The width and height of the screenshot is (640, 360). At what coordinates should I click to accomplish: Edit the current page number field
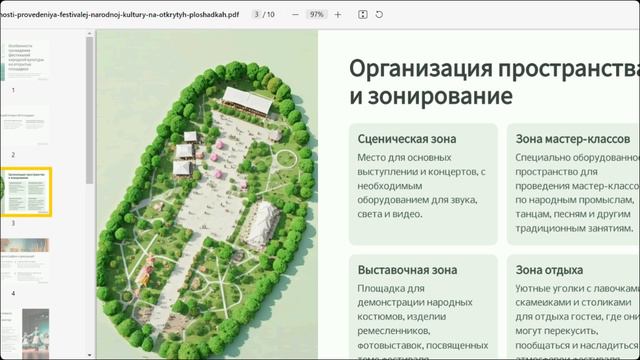coord(256,15)
